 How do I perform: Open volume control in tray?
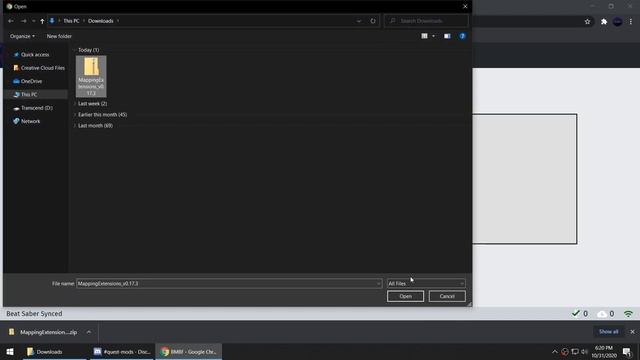584,352
